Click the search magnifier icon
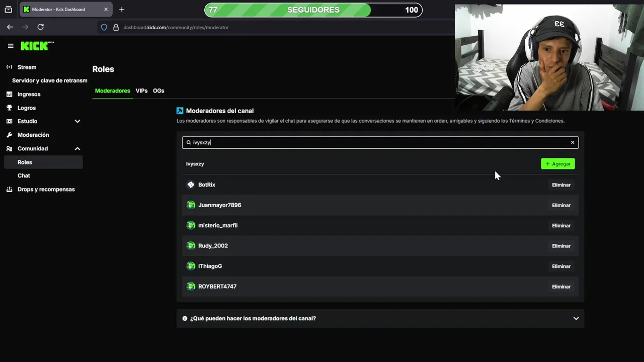Screen dimensions: 644x362 (x=189, y=142)
